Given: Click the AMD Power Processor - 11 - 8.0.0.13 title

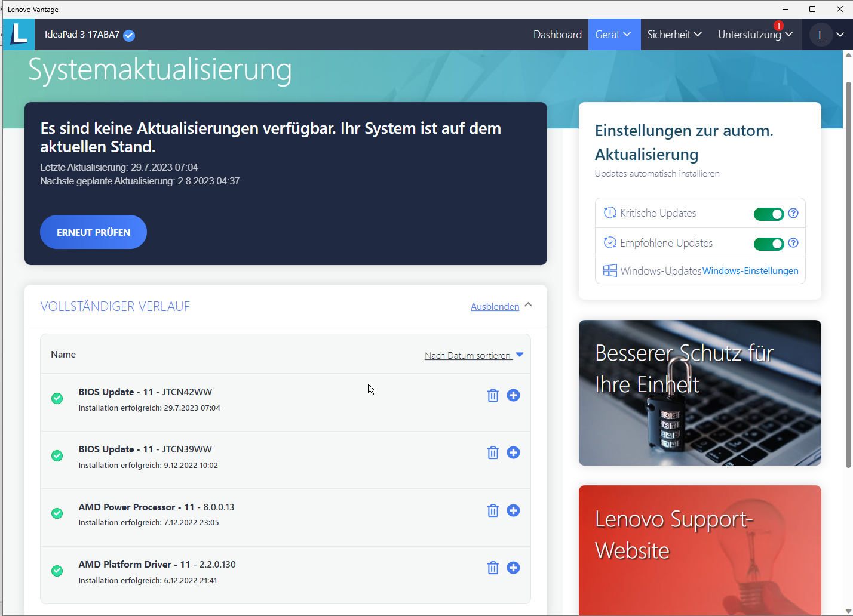Looking at the screenshot, I should coord(157,507).
